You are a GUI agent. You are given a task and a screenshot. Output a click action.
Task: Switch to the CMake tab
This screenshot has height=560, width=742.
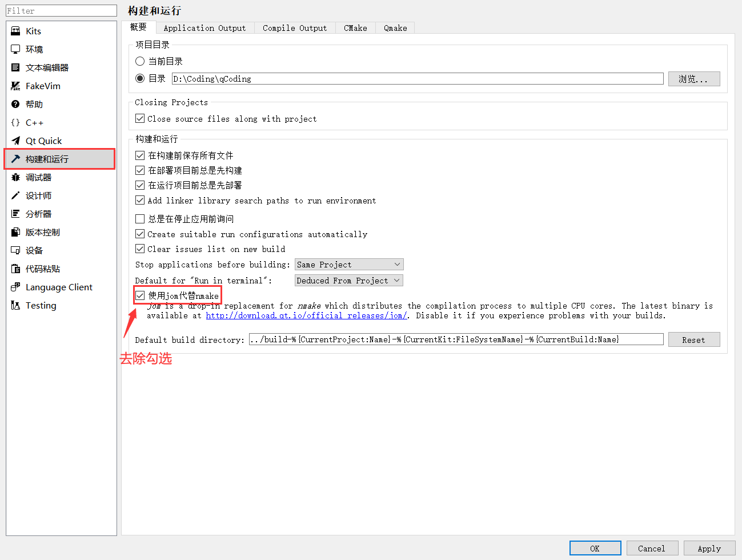pyautogui.click(x=355, y=28)
